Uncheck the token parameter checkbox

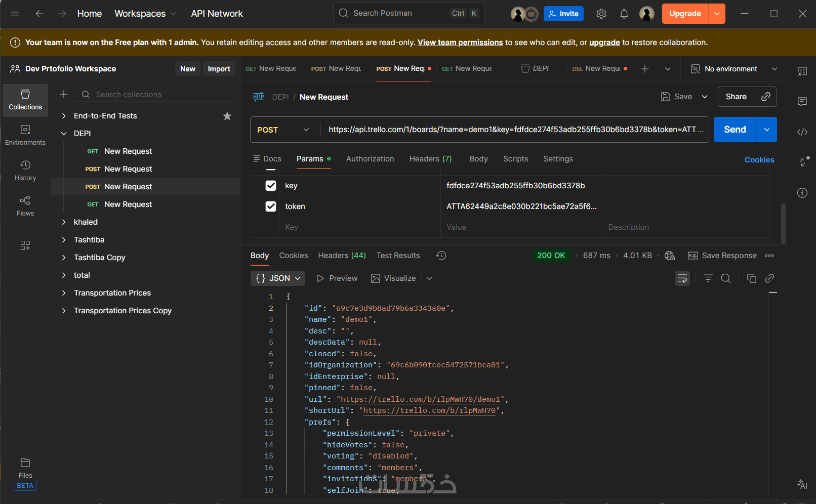point(271,206)
